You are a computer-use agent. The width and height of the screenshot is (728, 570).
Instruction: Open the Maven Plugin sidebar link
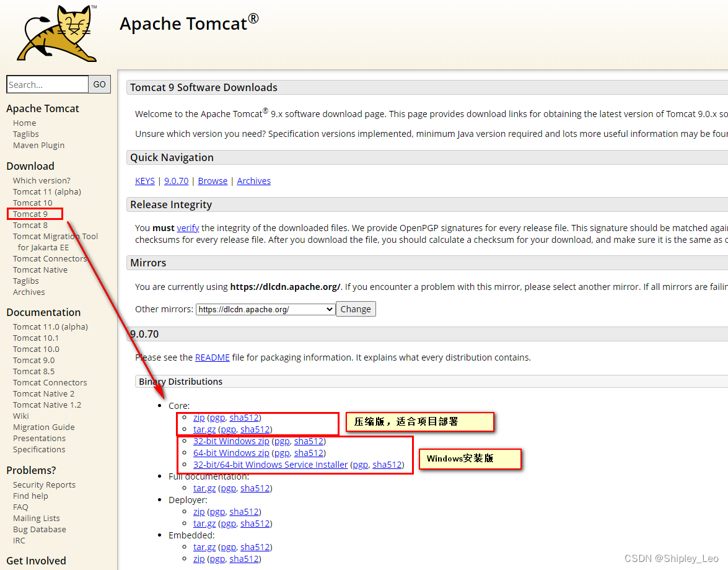[x=38, y=145]
